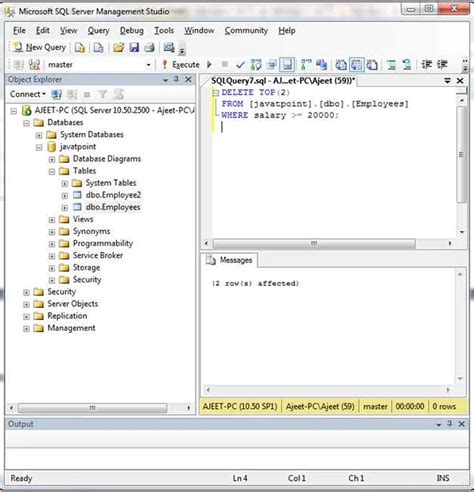Select the Service Broker folder

[x=98, y=256]
